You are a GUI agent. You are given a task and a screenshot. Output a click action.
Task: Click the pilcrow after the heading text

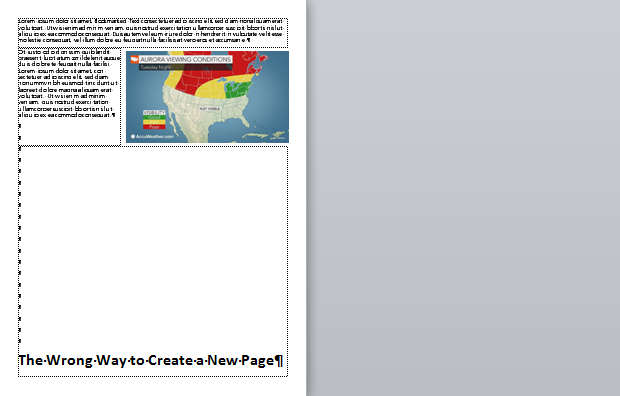[279, 360]
